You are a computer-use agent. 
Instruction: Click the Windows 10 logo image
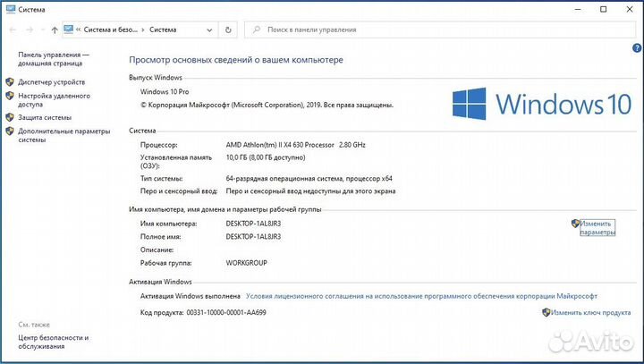click(x=542, y=104)
